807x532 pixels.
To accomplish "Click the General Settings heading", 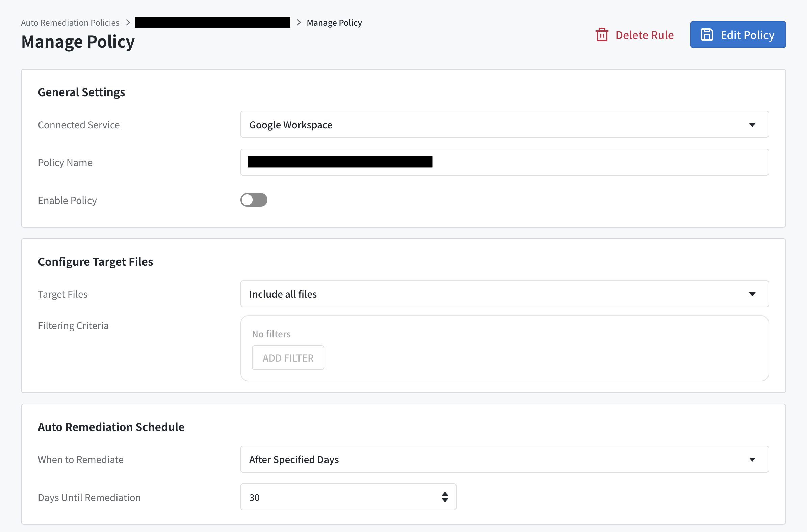I will (81, 92).
